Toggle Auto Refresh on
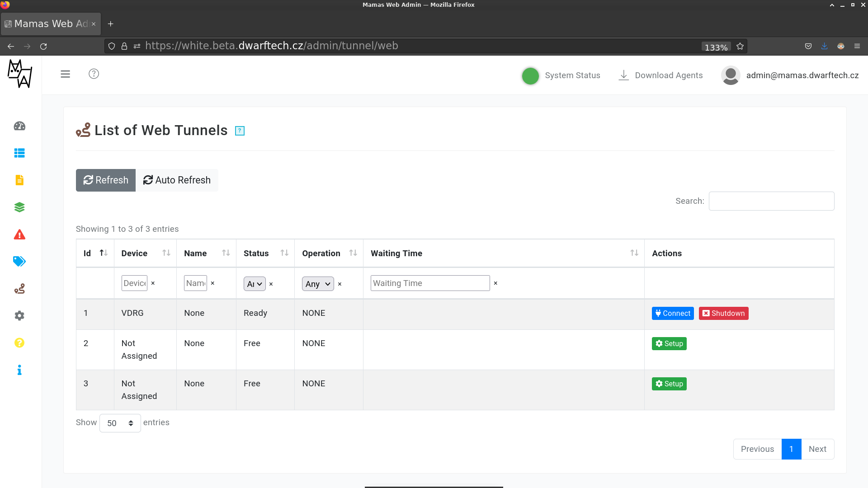The height and width of the screenshot is (488, 868). pyautogui.click(x=177, y=180)
